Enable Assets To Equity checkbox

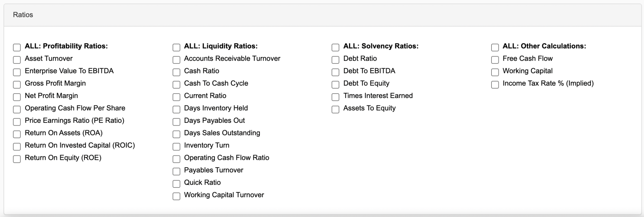pyautogui.click(x=336, y=109)
